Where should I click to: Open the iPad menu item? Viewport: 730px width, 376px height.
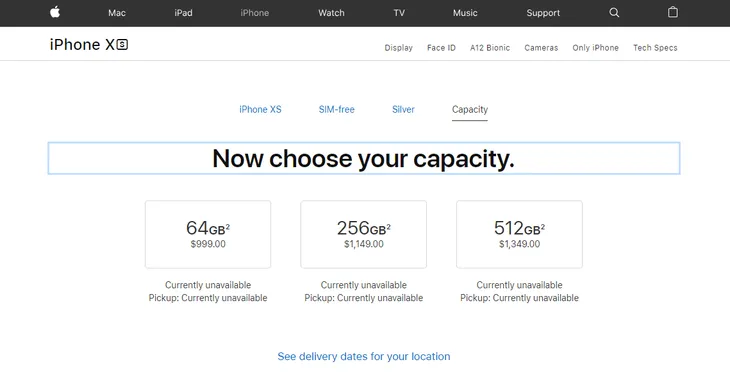click(183, 13)
